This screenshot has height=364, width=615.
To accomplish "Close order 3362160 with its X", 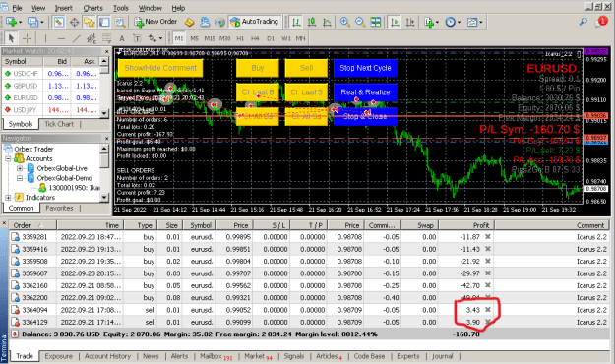I will [x=488, y=285].
